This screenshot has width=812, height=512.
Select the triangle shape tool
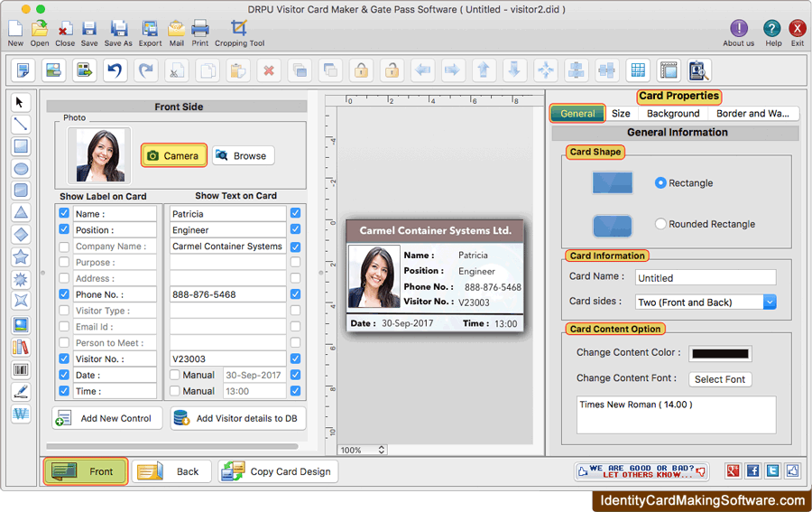coord(20,212)
